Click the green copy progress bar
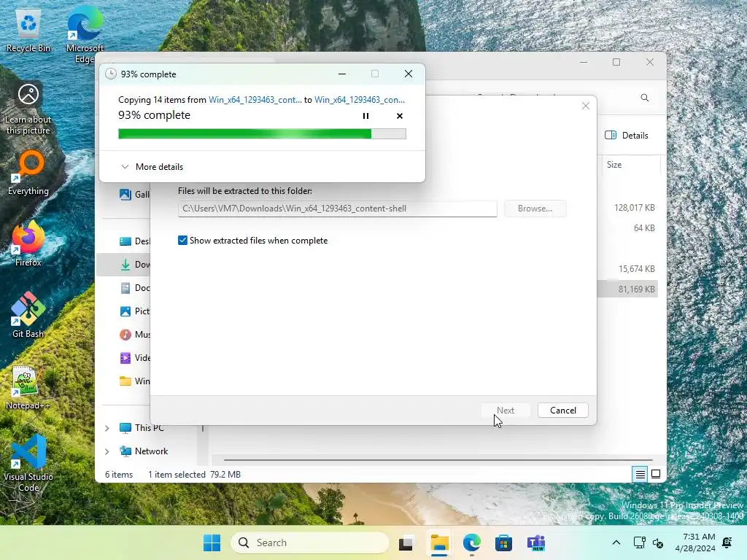This screenshot has height=560, width=747. (262, 134)
